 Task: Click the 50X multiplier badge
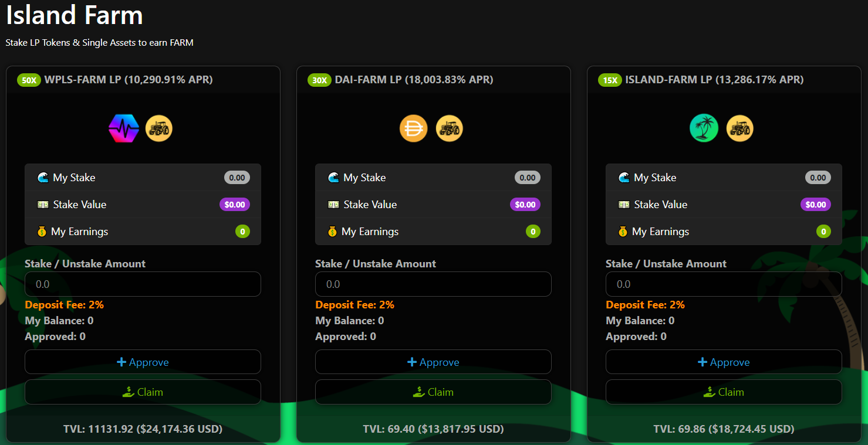coord(29,80)
